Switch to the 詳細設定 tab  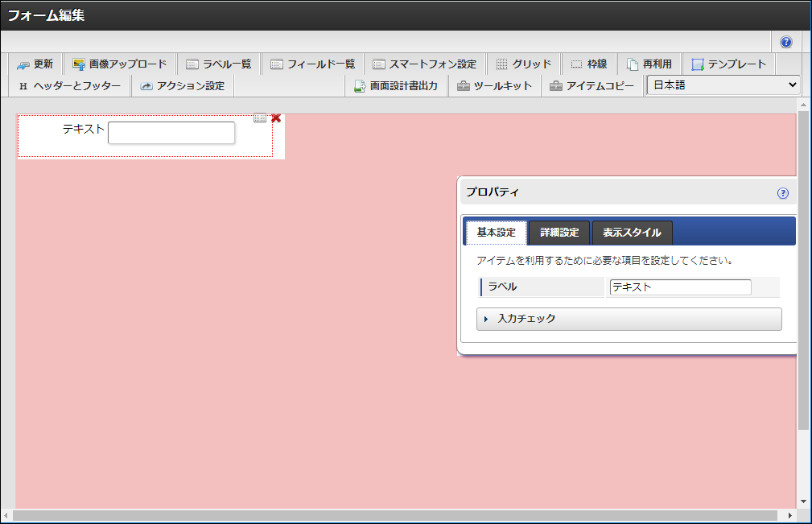point(559,233)
